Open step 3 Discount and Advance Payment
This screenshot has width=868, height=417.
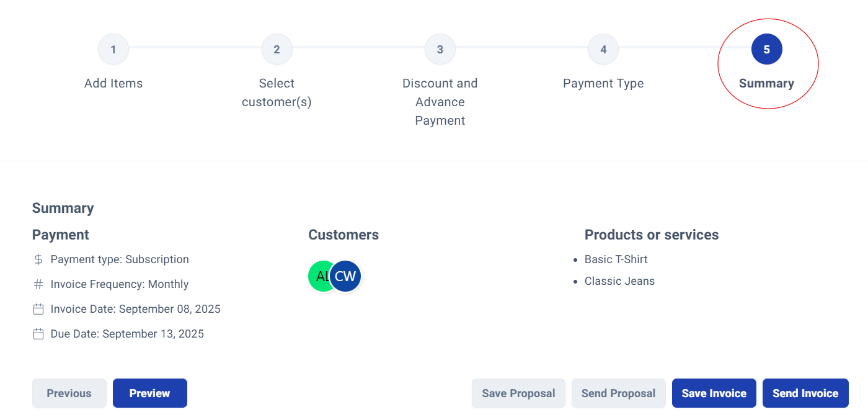(440, 50)
